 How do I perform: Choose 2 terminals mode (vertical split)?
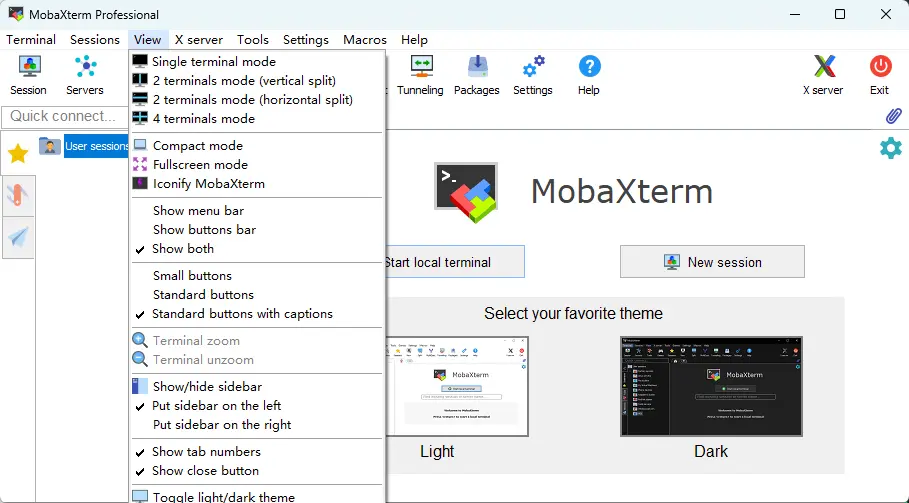click(257, 81)
